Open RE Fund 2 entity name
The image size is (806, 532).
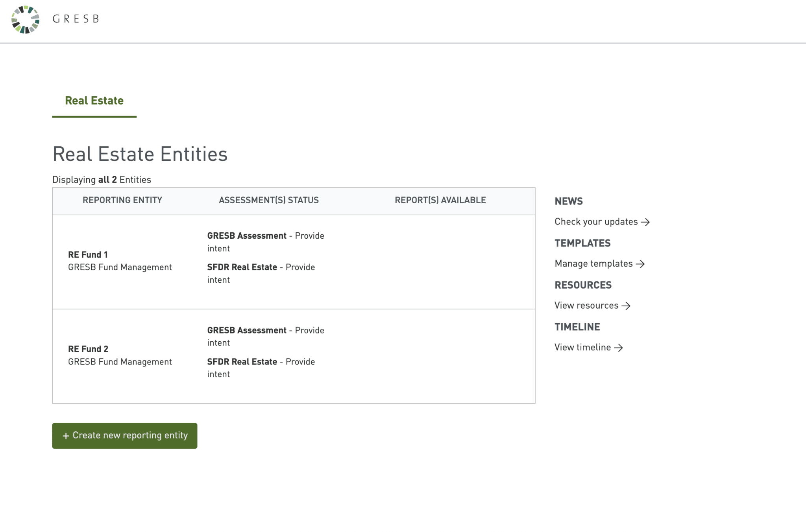[x=88, y=349]
